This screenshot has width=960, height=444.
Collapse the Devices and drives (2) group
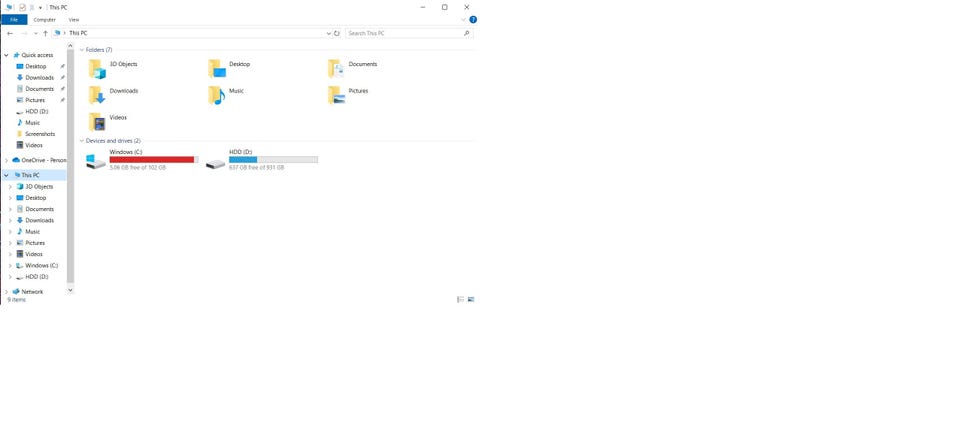82,141
